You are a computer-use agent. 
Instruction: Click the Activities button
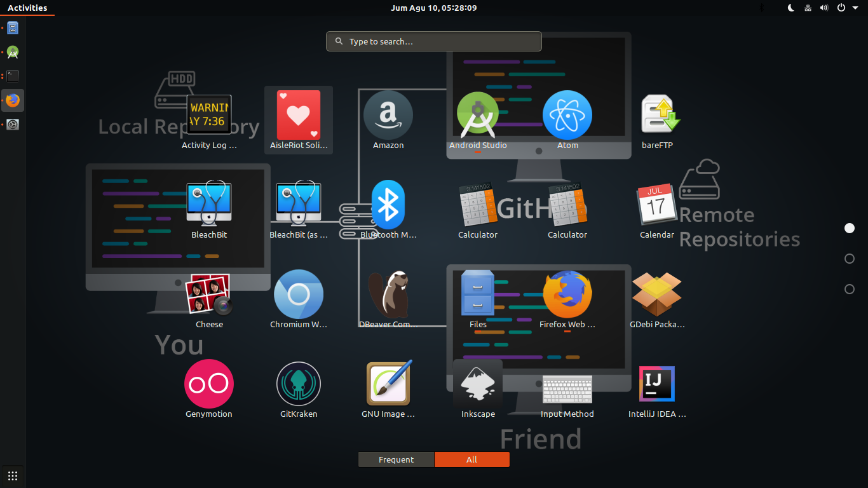pyautogui.click(x=27, y=8)
